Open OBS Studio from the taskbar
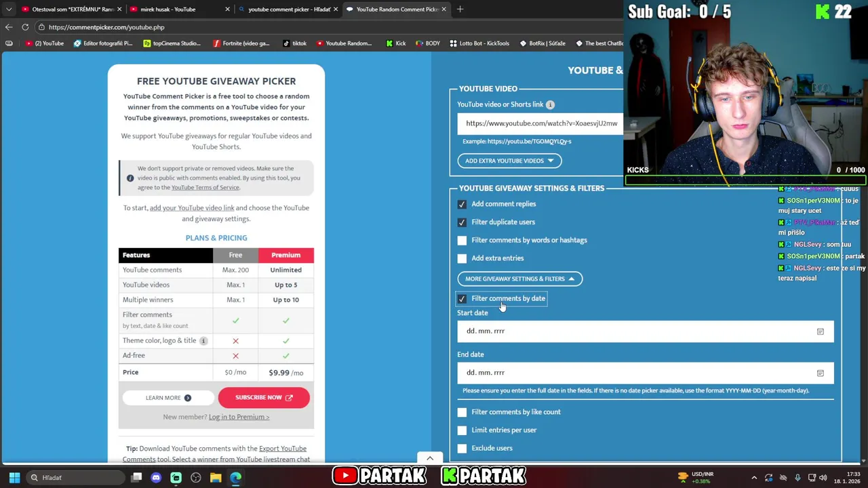868x488 pixels. (196, 478)
